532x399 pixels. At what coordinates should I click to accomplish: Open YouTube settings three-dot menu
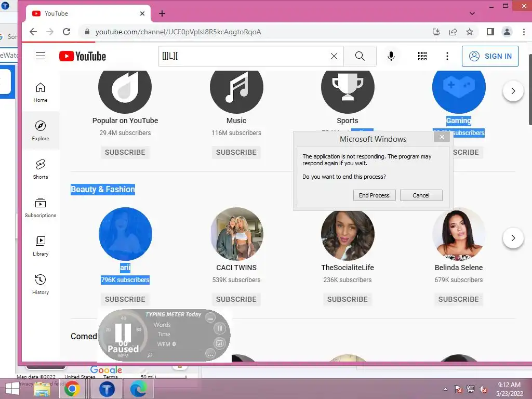pos(447,56)
